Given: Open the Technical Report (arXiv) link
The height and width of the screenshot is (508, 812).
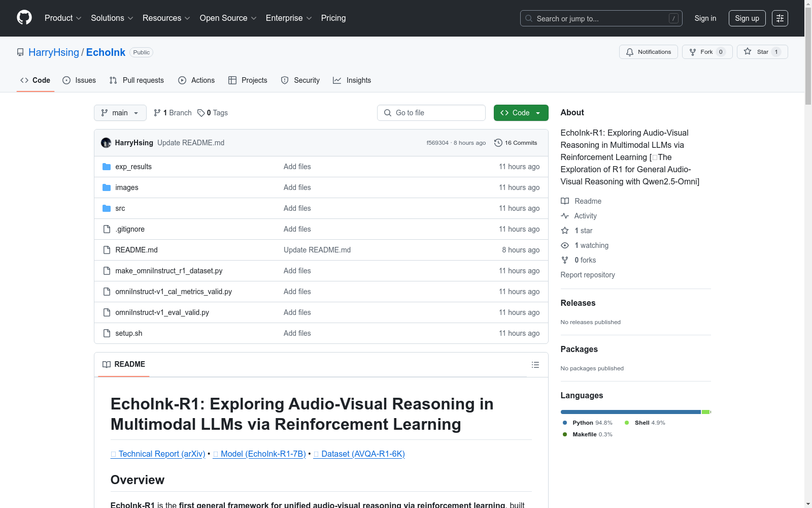Looking at the screenshot, I should tap(158, 454).
